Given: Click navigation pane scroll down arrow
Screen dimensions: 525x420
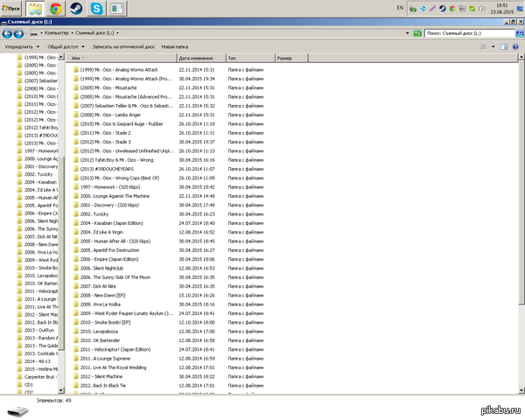Looking at the screenshot, I should pos(61,390).
